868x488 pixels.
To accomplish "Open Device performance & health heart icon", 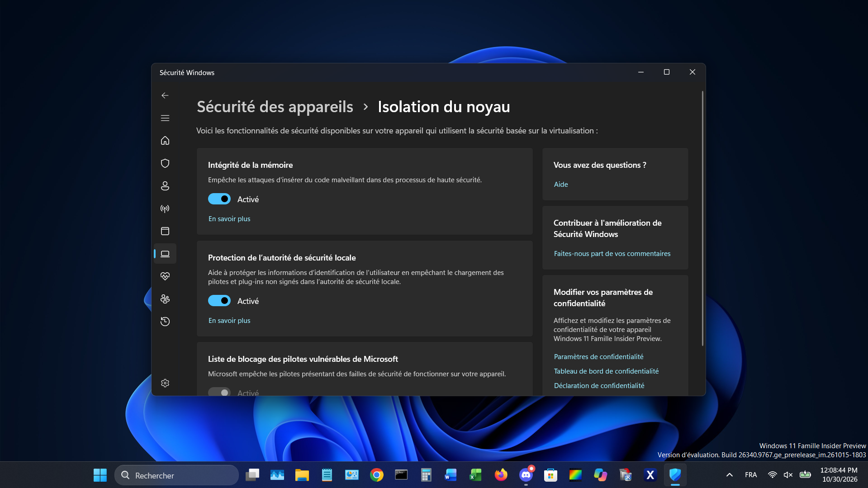I will pyautogui.click(x=165, y=276).
